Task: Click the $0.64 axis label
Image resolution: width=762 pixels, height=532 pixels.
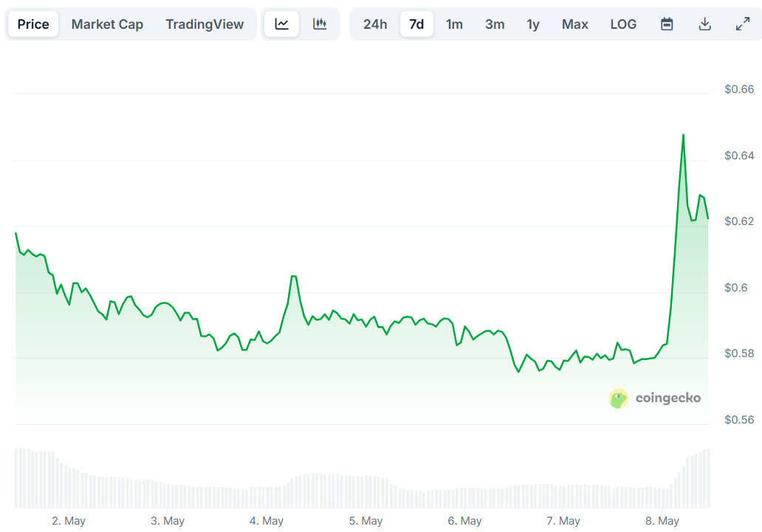Action: point(738,154)
